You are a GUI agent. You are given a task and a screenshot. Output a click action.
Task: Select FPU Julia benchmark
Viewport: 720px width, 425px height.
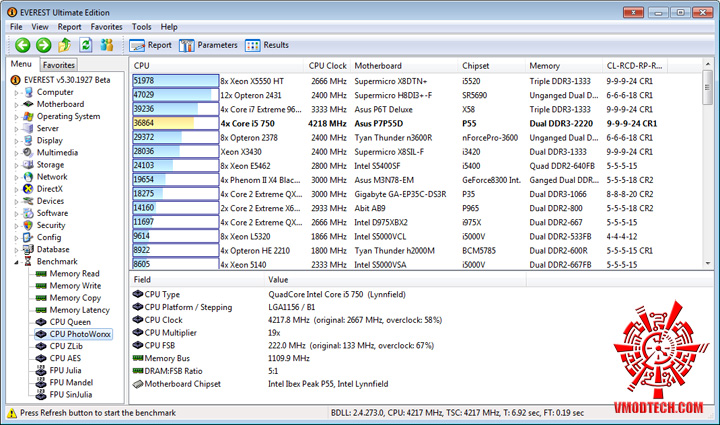tap(65, 370)
